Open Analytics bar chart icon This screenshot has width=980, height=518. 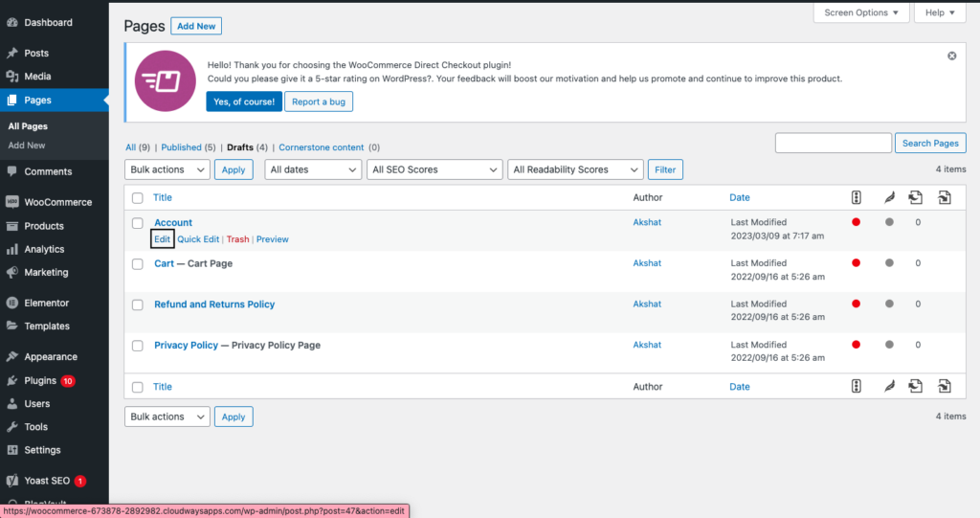pos(11,249)
